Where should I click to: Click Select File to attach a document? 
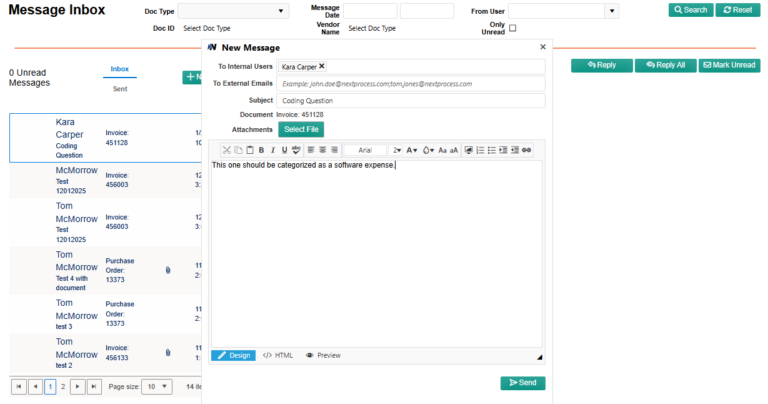(x=301, y=129)
